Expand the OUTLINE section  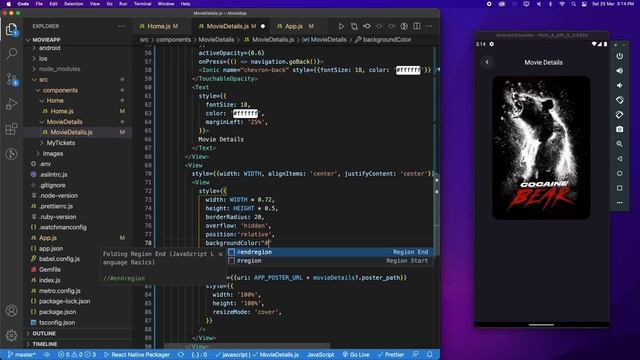point(44,333)
